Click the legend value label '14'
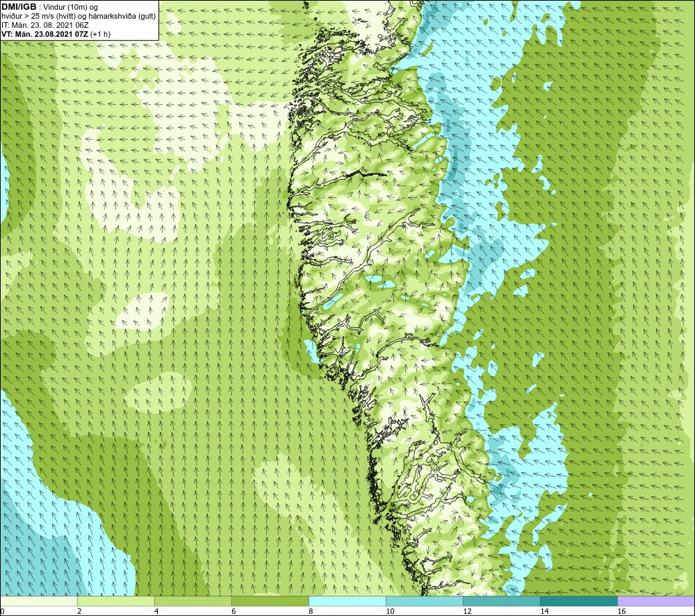 coord(544,612)
